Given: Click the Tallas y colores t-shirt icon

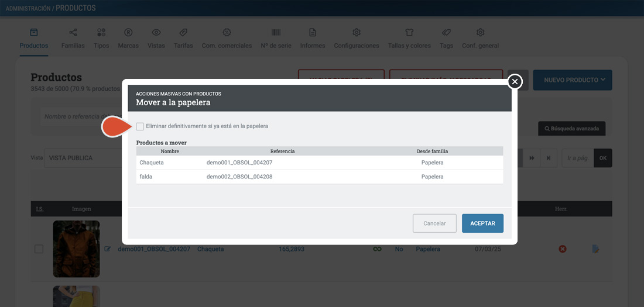Looking at the screenshot, I should click(409, 32).
